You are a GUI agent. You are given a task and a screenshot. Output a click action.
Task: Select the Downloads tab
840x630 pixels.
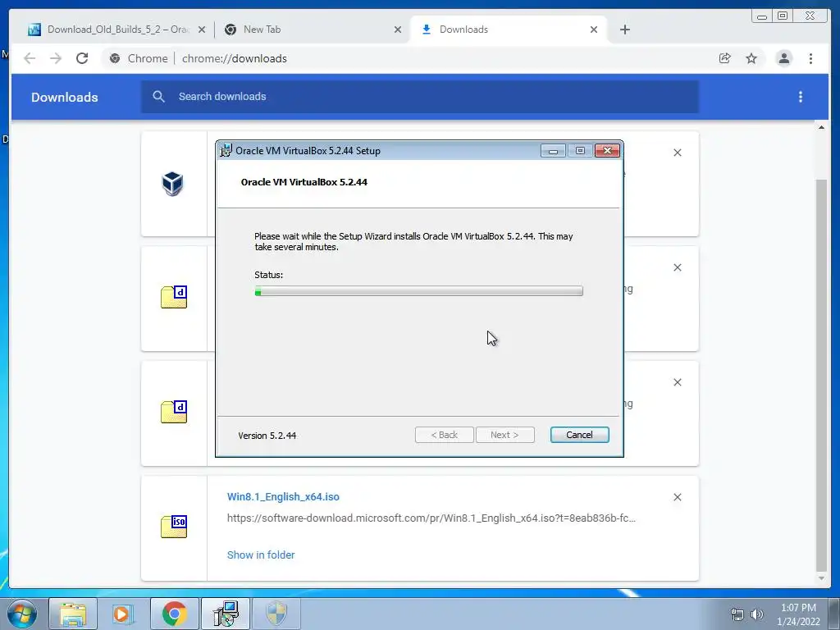509,30
